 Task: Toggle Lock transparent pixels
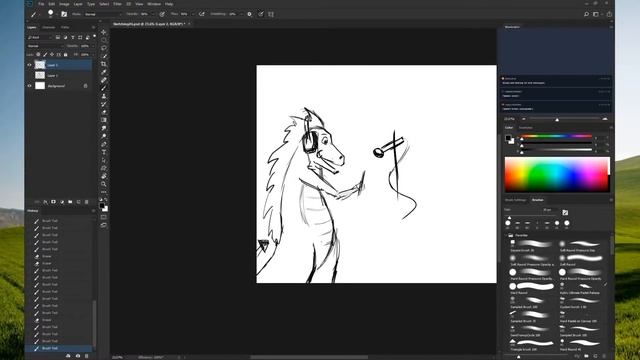tap(38, 54)
